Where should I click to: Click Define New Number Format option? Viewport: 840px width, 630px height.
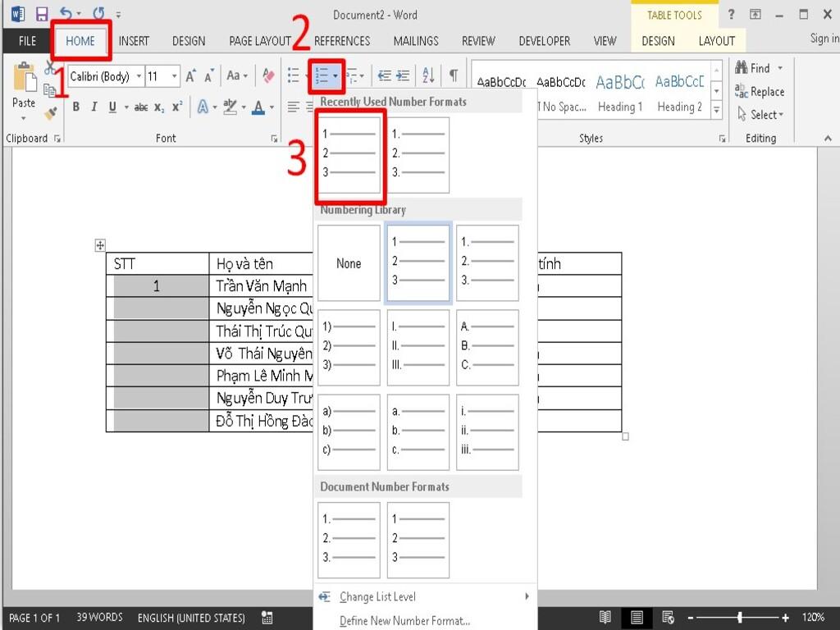pyautogui.click(x=404, y=621)
